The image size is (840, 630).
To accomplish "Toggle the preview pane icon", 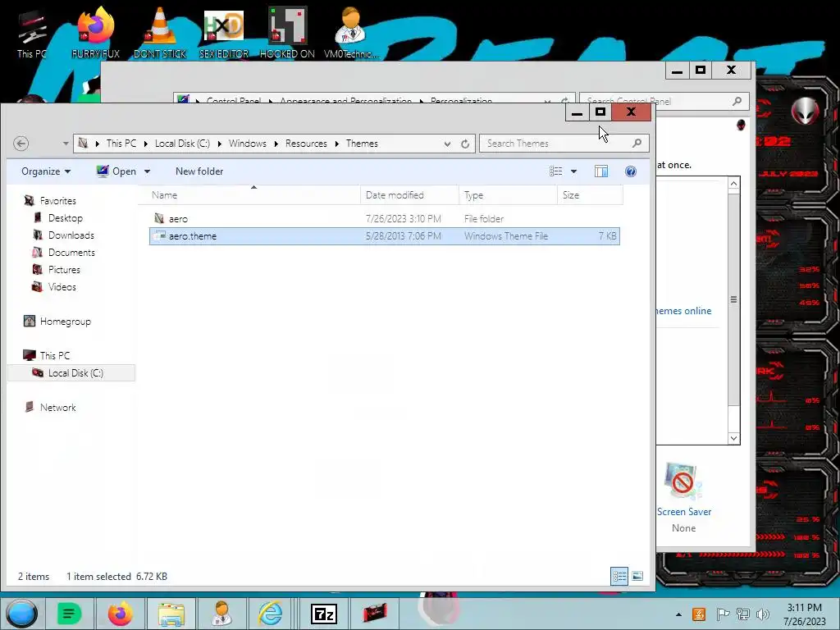I will pos(601,171).
